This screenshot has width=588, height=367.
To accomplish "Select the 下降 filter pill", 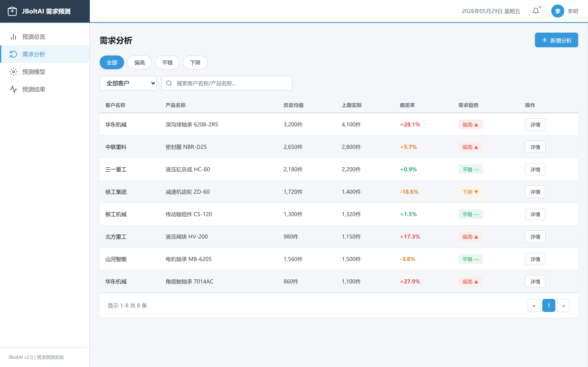I will click(195, 63).
